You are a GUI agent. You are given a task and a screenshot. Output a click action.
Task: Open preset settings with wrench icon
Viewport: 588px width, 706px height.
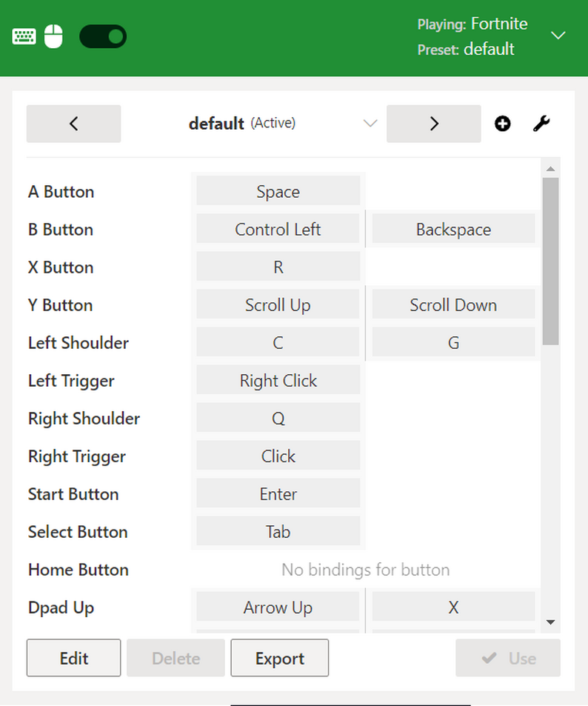tap(541, 124)
